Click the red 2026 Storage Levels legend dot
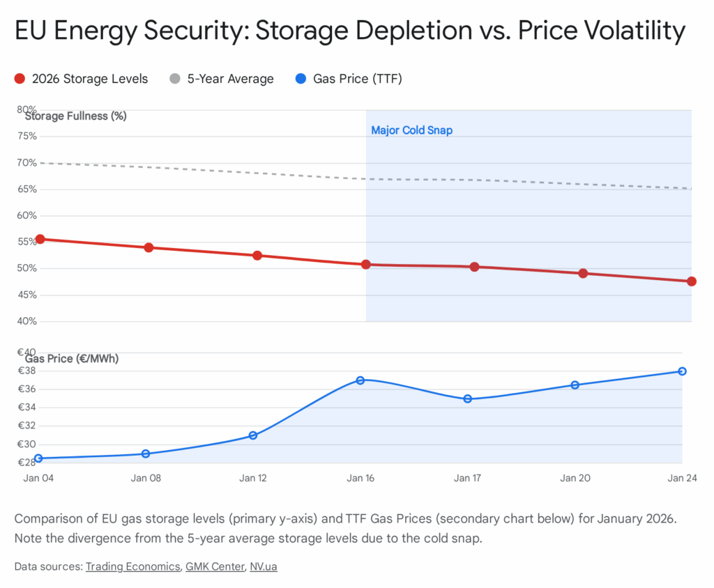 tap(20, 79)
